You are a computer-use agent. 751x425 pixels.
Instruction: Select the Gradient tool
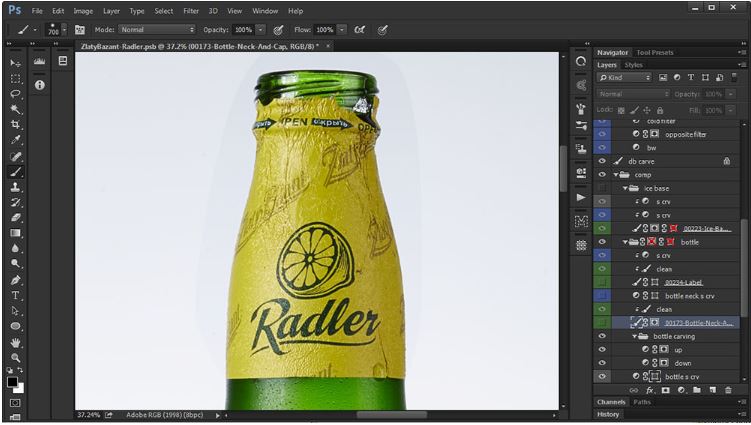pos(15,233)
